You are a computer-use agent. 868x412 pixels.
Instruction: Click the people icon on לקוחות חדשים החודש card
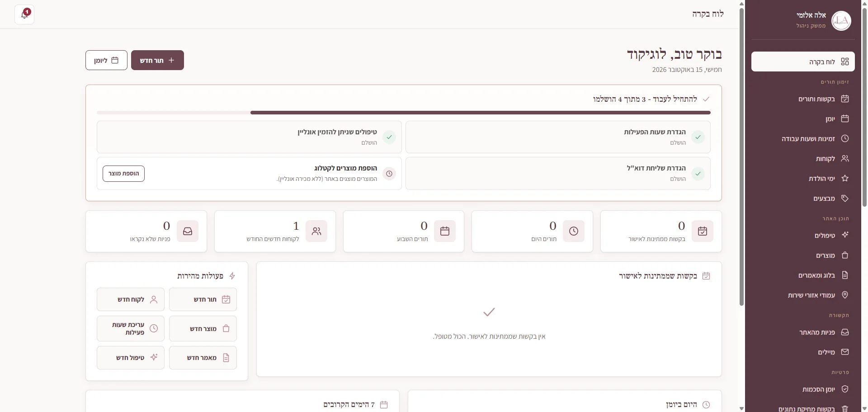(316, 231)
